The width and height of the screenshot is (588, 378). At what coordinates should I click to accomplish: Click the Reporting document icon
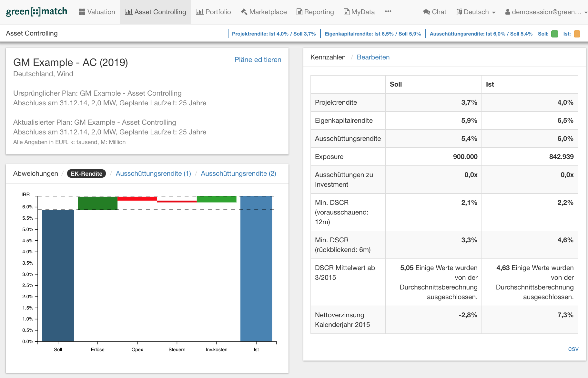pos(299,12)
